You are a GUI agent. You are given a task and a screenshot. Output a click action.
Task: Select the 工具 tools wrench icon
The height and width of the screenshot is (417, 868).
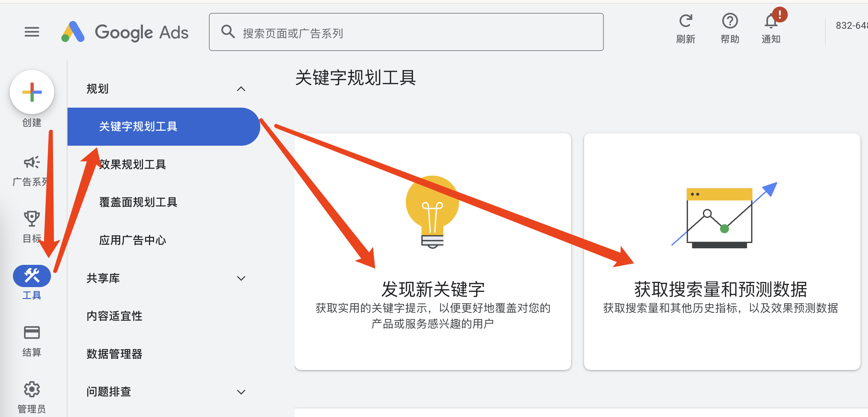[32, 276]
